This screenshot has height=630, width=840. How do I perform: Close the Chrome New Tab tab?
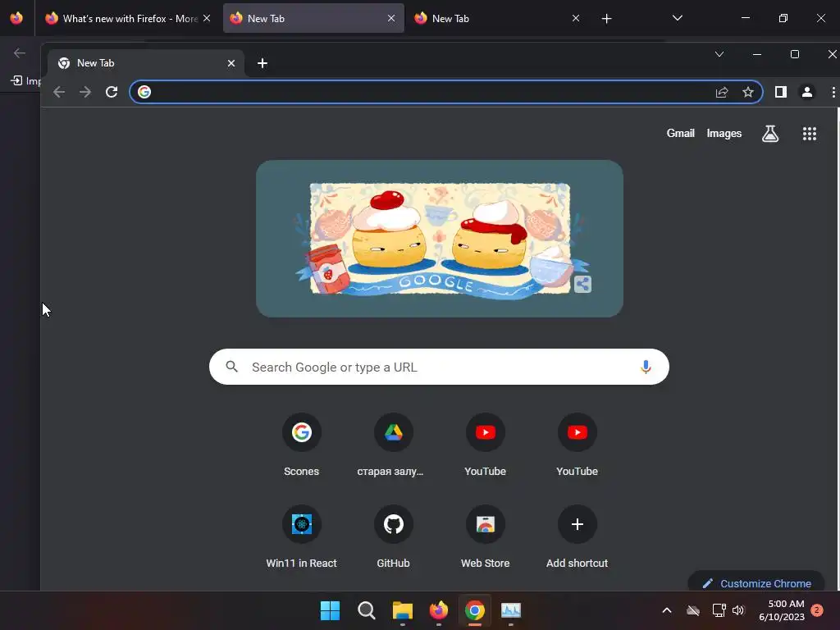pos(231,63)
